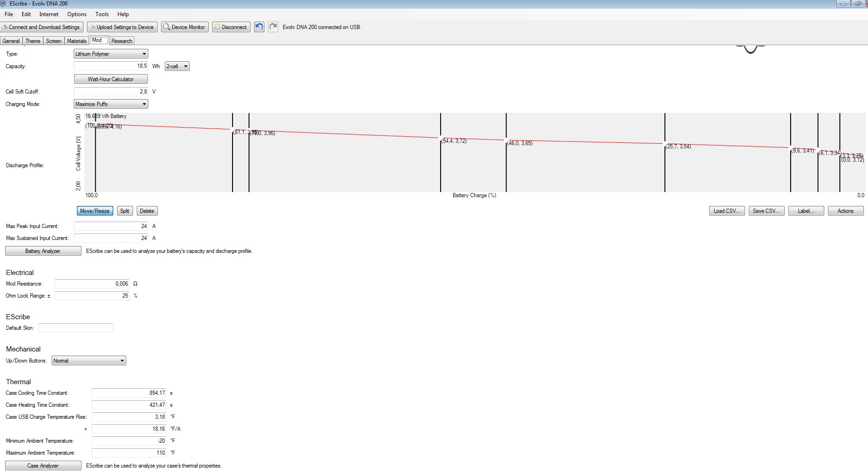Launch the Battery Analyzer

tap(43, 251)
